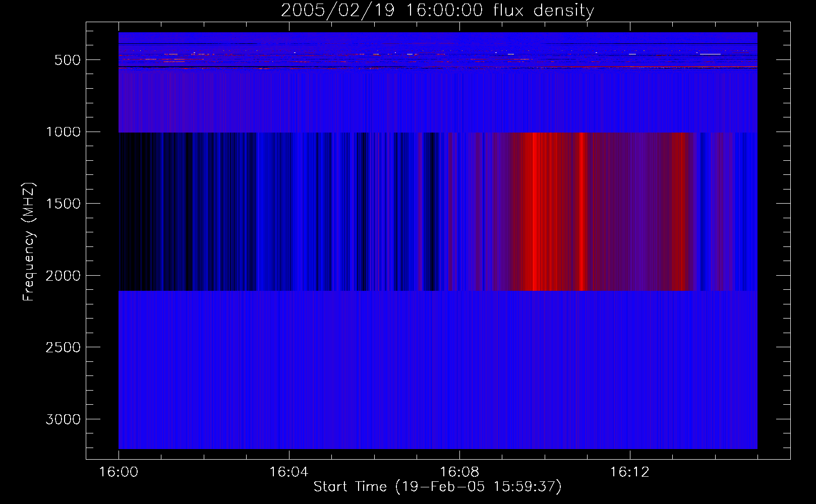Click the 16:12 time tick label
This screenshot has width=816, height=504.
[630, 472]
